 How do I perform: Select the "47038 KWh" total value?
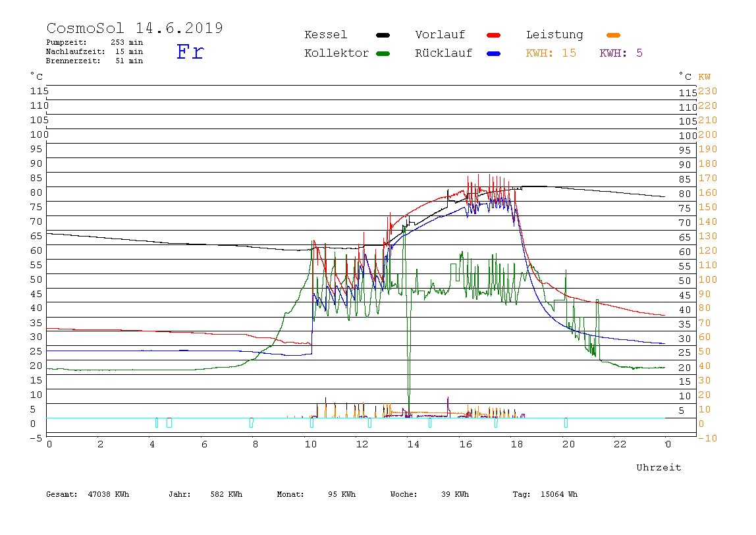point(109,494)
